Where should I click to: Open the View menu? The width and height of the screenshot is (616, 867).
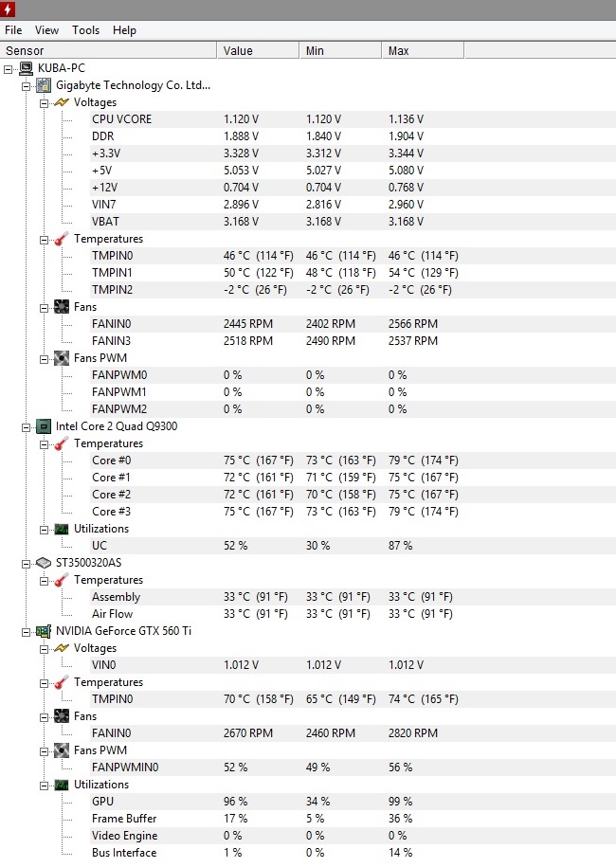point(46,30)
